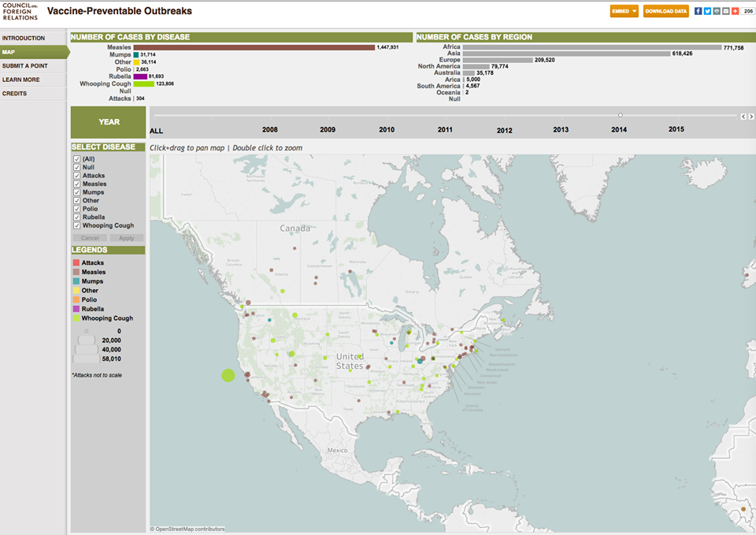Share on Facebook icon
The height and width of the screenshot is (535, 756).
pos(698,11)
